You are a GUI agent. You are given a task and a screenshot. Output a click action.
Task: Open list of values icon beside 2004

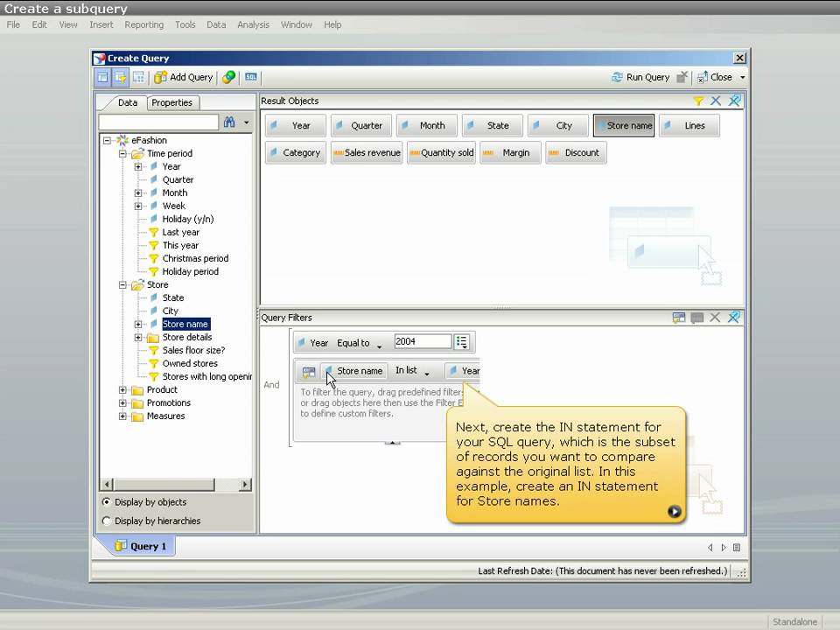click(461, 342)
